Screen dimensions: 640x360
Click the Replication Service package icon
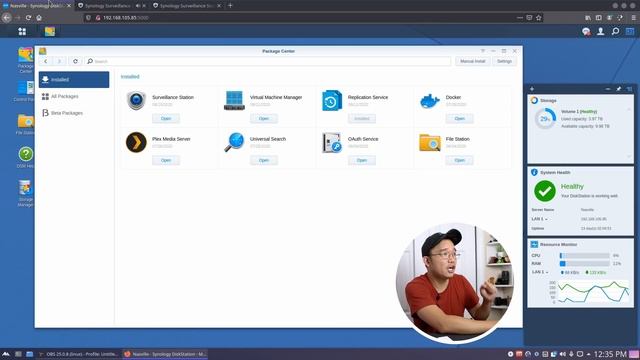tap(332, 100)
